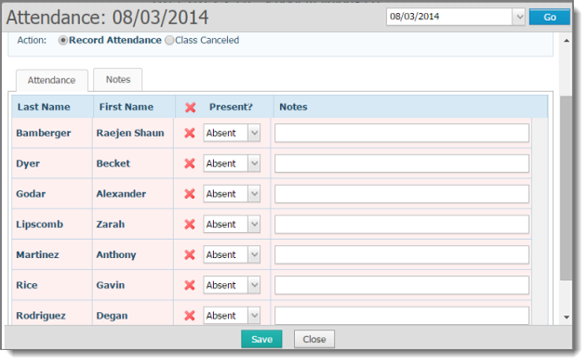
Task: Click the Close button
Action: pyautogui.click(x=314, y=340)
